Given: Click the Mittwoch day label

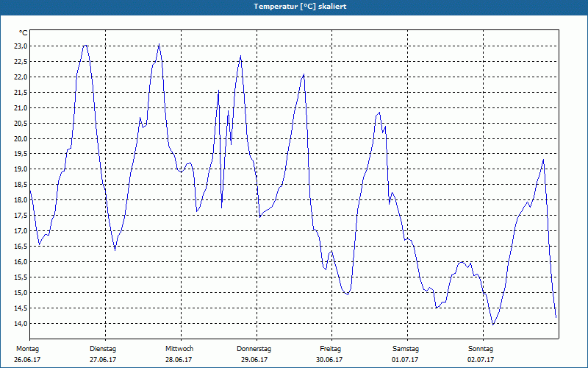Looking at the screenshot, I should pos(179,349).
